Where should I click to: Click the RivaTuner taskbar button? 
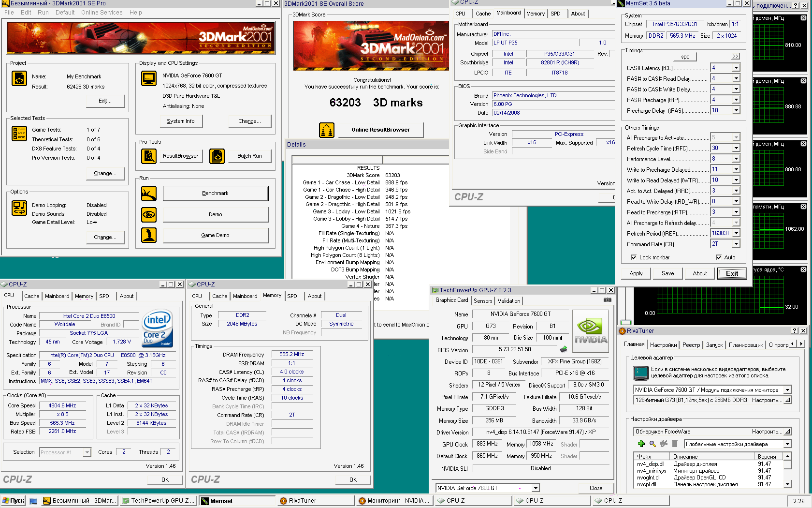(x=316, y=501)
